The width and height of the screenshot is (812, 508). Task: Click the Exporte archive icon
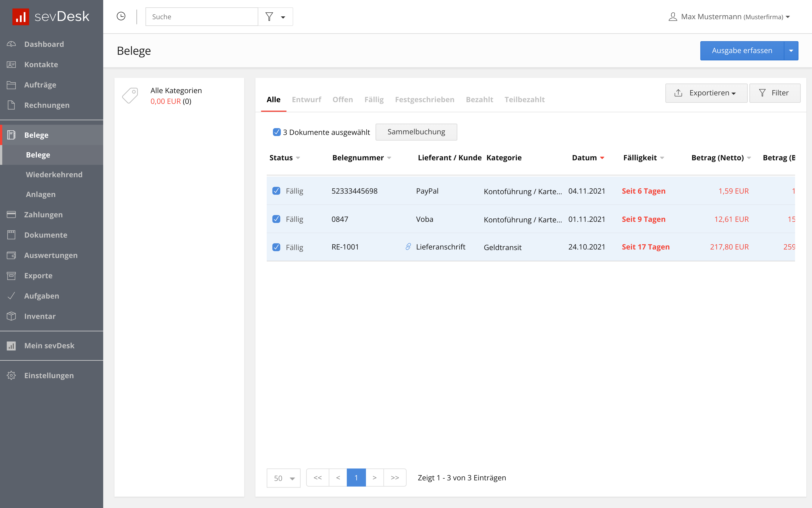point(11,275)
